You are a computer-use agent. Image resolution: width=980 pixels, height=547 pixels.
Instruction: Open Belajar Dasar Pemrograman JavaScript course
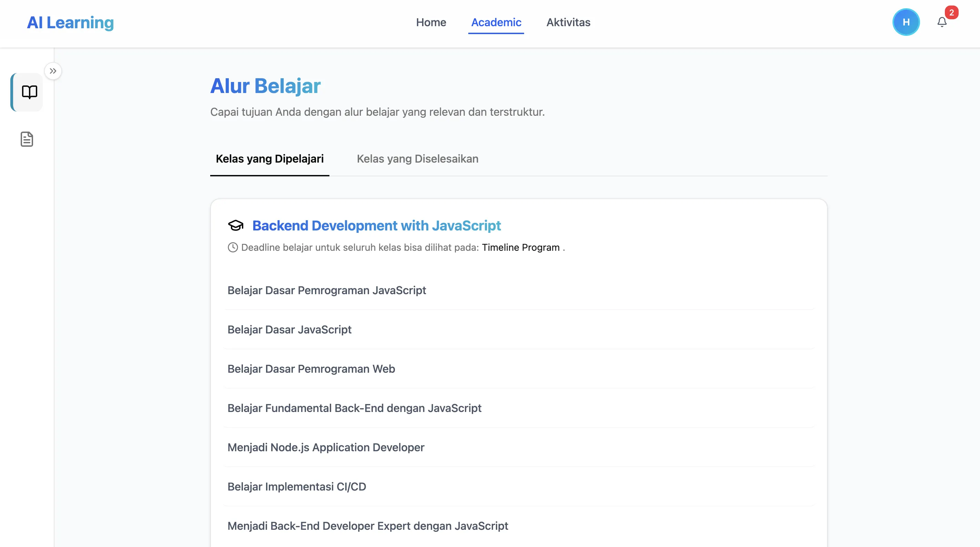[x=519, y=290]
